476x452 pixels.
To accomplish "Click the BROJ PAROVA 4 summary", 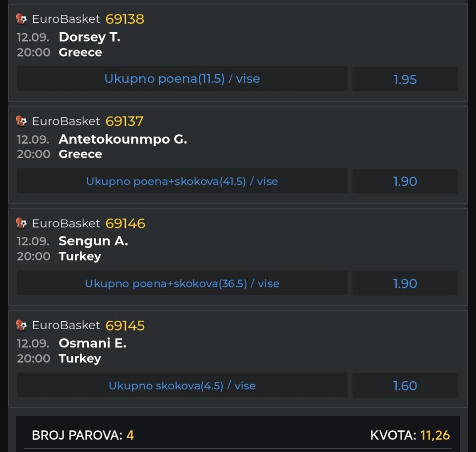I will [83, 435].
